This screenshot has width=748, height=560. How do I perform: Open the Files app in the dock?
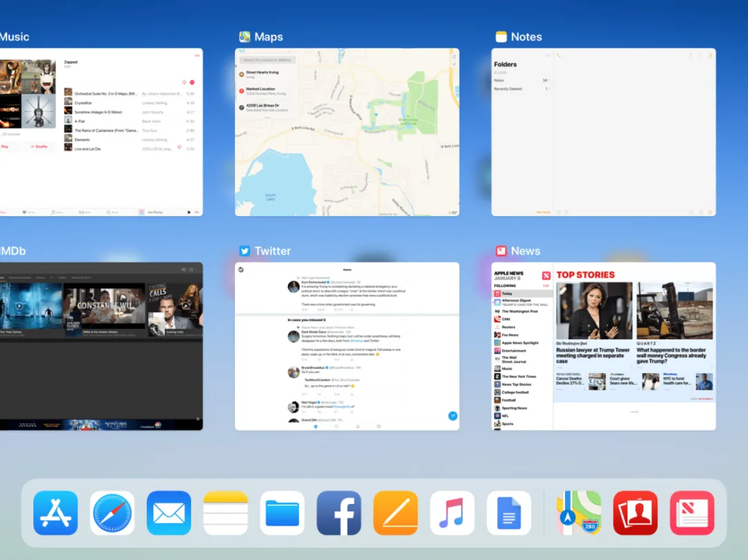283,513
